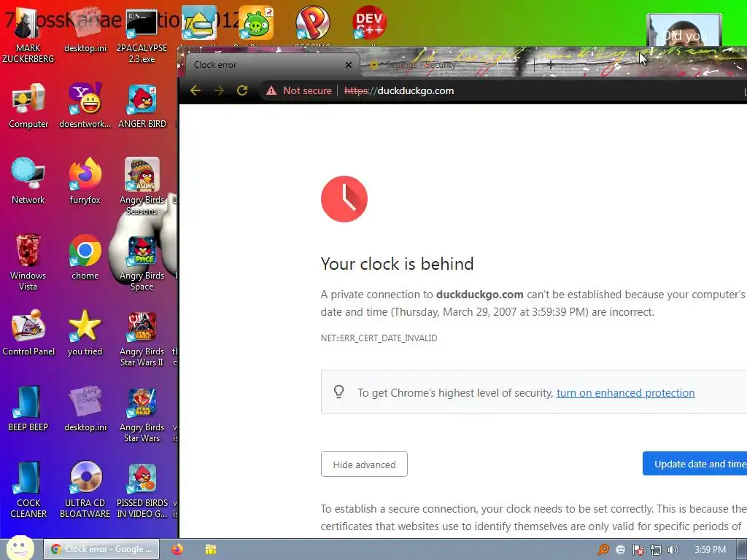Open Angry Birds Seasons shortcut
This screenshot has height=560, width=747.
(142, 186)
